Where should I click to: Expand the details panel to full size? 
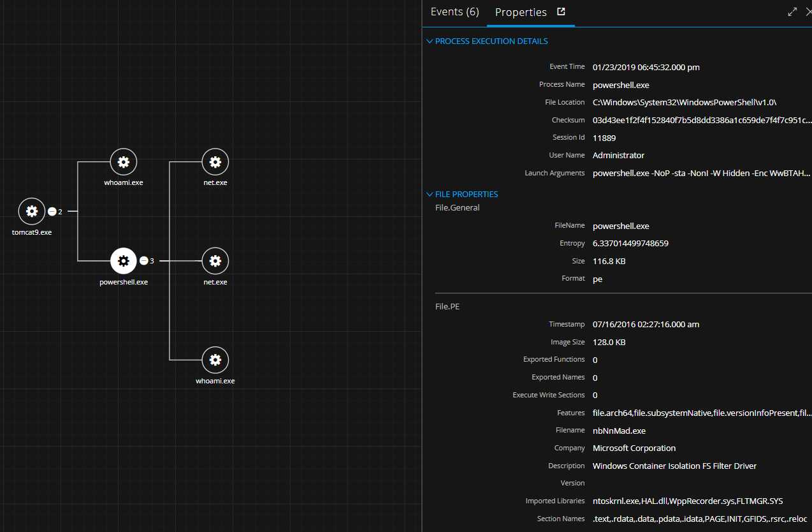[792, 11]
